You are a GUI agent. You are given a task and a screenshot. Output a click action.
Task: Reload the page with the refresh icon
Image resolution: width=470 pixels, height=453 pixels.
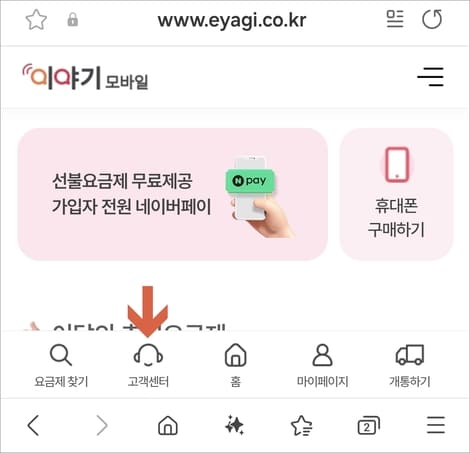[x=432, y=19]
